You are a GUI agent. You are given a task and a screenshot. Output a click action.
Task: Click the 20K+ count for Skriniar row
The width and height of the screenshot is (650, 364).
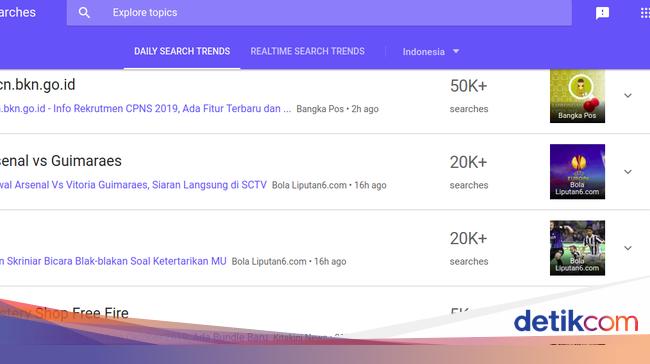468,239
